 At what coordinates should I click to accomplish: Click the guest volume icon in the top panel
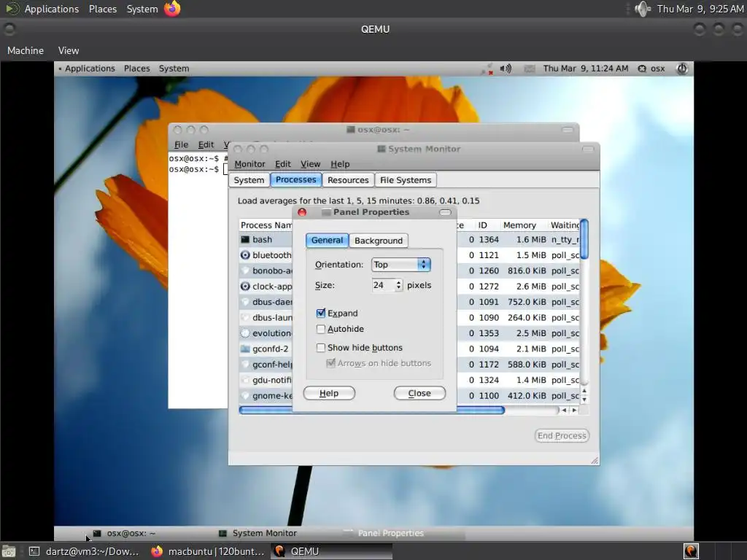pos(506,69)
